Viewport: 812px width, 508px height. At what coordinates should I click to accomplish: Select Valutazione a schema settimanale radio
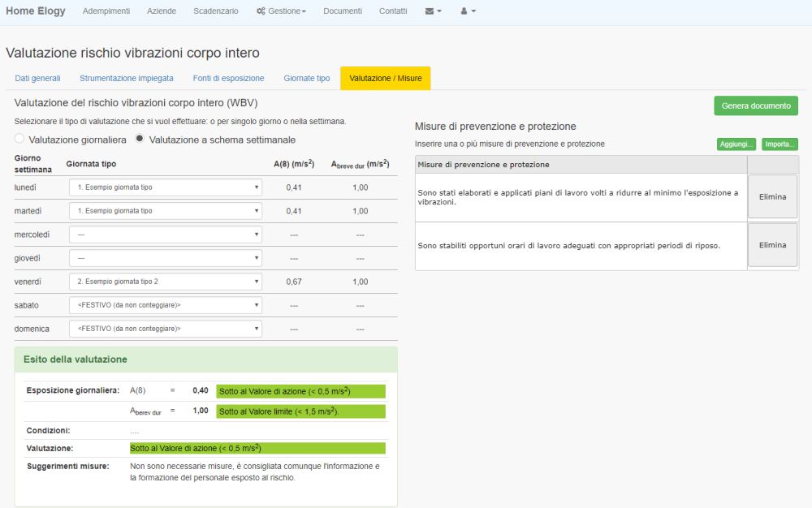[140, 140]
